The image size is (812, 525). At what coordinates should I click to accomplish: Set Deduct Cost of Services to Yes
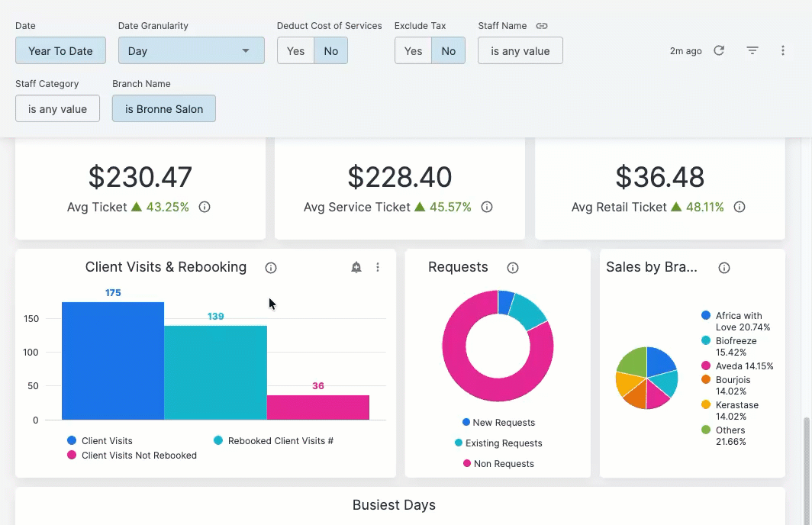295,51
